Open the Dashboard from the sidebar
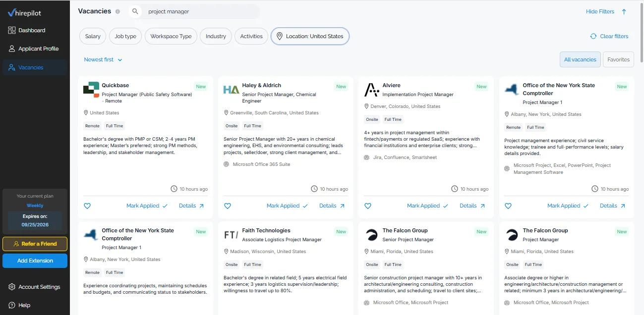This screenshot has height=315, width=644. tap(31, 30)
